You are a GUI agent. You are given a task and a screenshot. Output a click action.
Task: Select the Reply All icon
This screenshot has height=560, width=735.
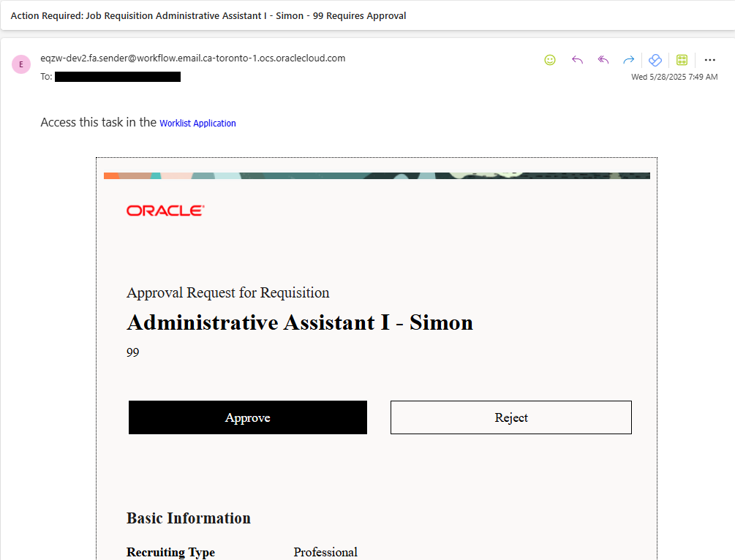click(603, 60)
